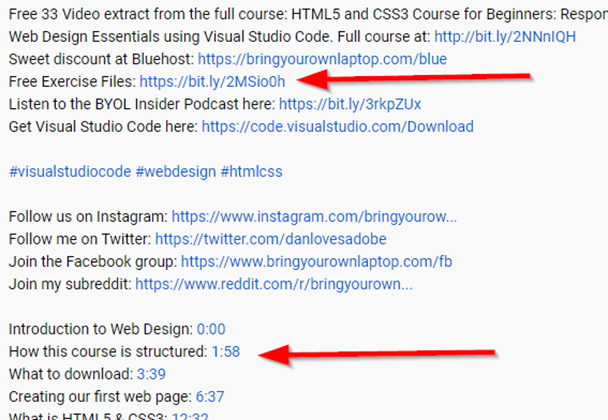The width and height of the screenshot is (608, 420).
Task: Open the full course bit.ly/2NNnIQH link
Action: 505,37
